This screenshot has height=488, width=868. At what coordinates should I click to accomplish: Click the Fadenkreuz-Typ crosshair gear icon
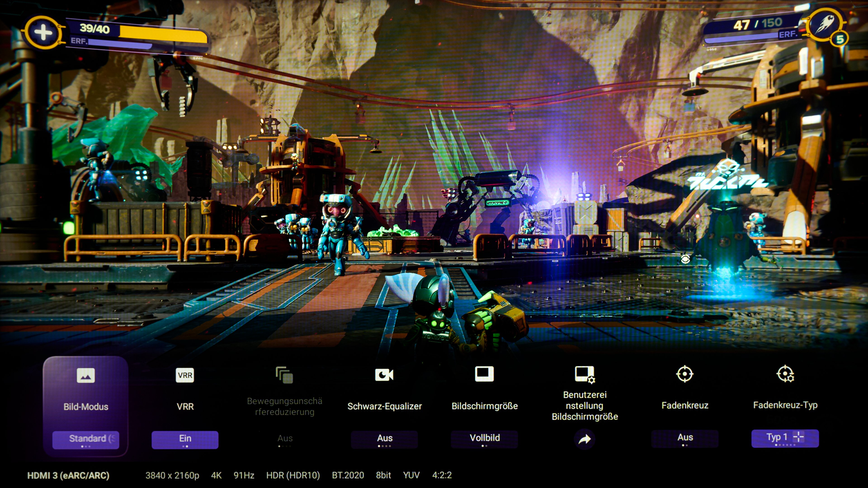click(x=785, y=374)
